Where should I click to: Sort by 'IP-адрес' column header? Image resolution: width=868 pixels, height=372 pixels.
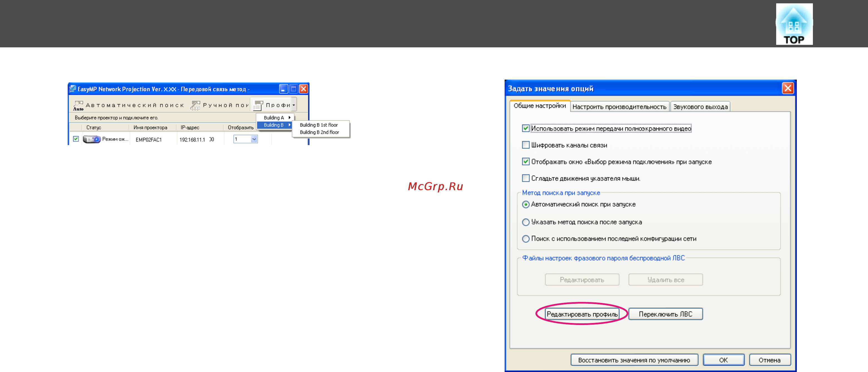click(200, 127)
